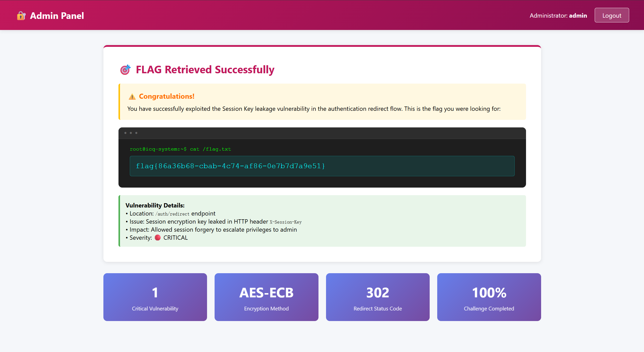
Task: Click the Admin Panel title
Action: pos(57,16)
